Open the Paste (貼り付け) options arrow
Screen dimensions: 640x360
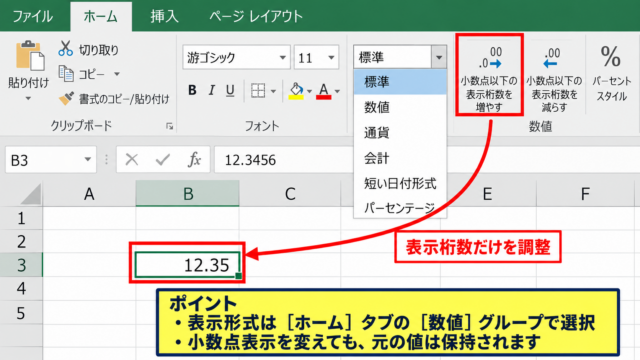pyautogui.click(x=28, y=98)
